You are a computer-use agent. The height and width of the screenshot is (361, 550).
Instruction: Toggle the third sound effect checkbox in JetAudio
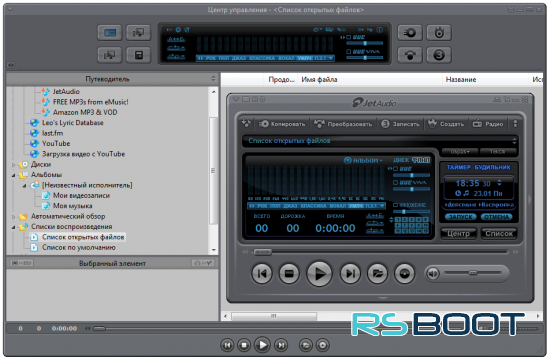click(x=395, y=205)
